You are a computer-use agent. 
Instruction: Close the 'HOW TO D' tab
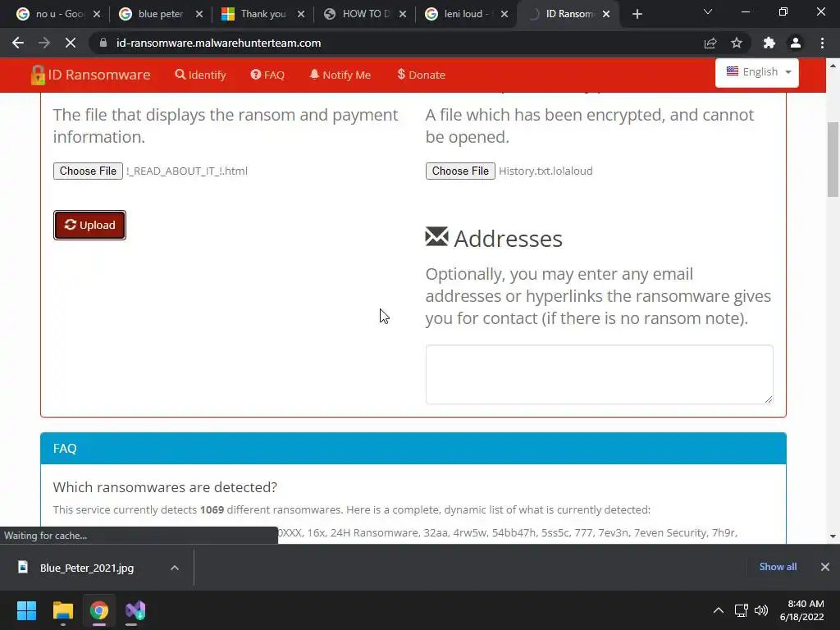[403, 14]
